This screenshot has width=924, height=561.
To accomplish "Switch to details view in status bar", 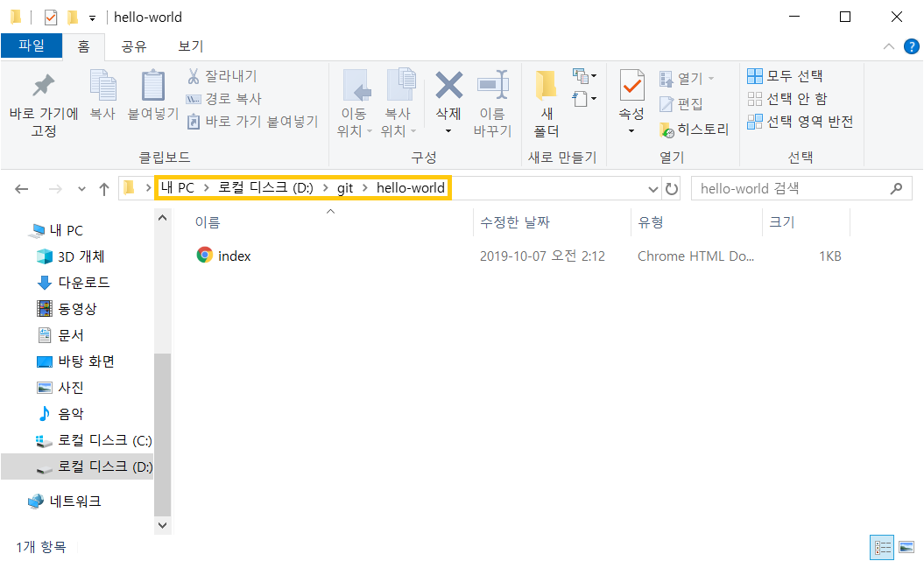I will click(x=882, y=548).
